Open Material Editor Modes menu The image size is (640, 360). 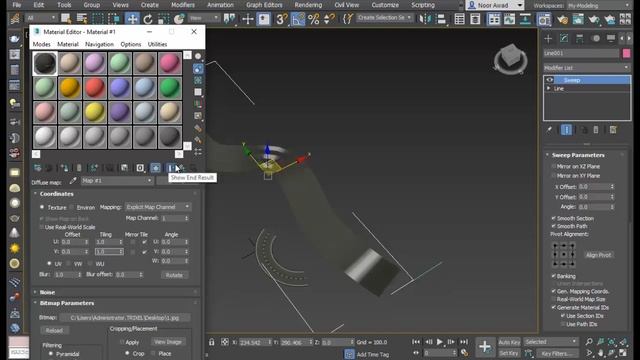(41, 44)
